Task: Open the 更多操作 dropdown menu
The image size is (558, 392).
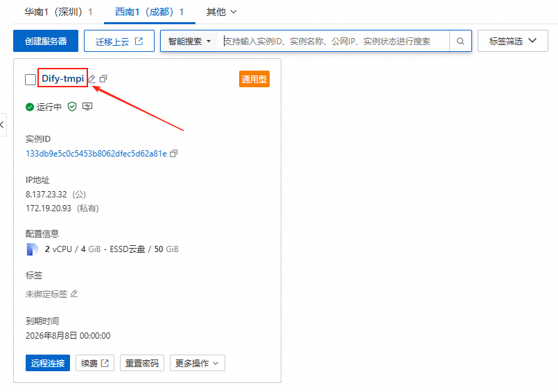Action: 197,363
